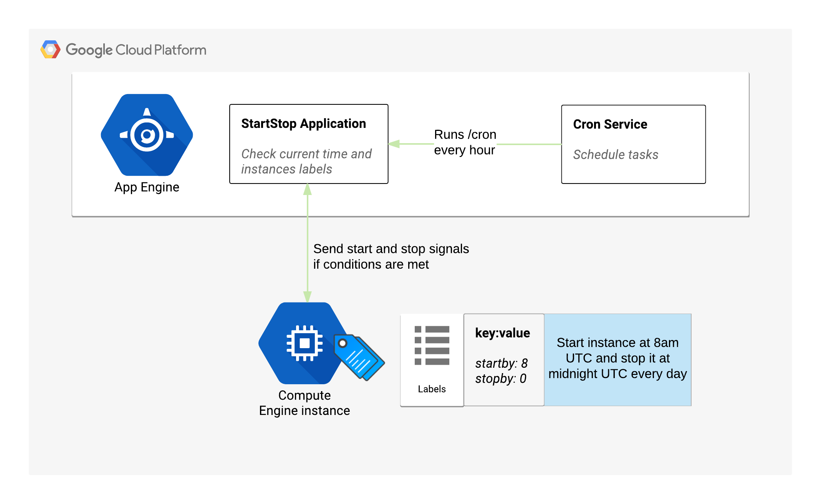The image size is (821, 504).
Task: Click the "stopby: 0" label value
Action: pyautogui.click(x=500, y=378)
